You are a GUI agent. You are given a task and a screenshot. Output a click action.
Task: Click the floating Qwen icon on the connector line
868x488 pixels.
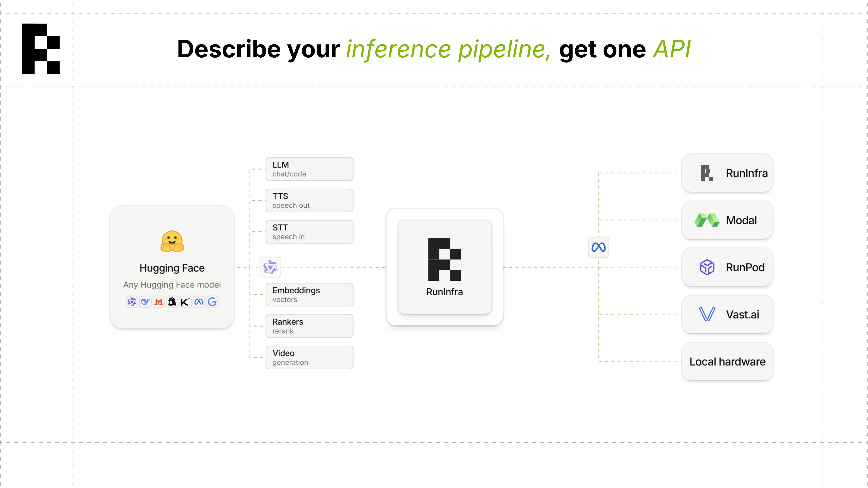point(270,267)
